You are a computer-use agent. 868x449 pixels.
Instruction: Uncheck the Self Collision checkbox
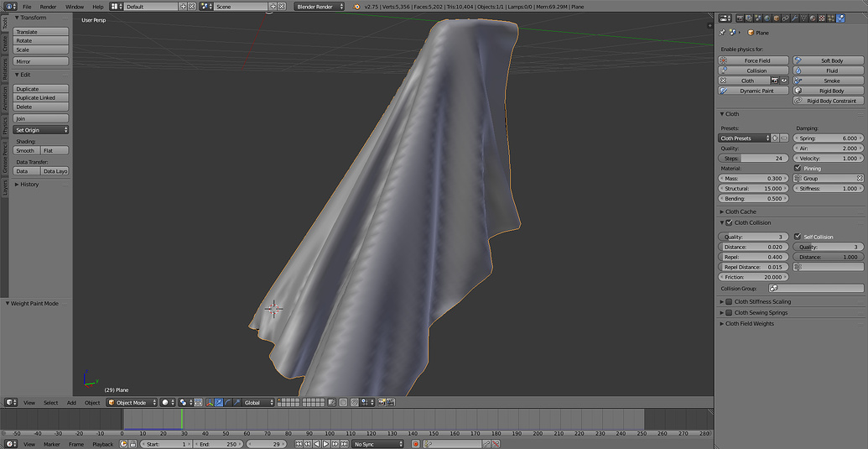click(x=798, y=237)
